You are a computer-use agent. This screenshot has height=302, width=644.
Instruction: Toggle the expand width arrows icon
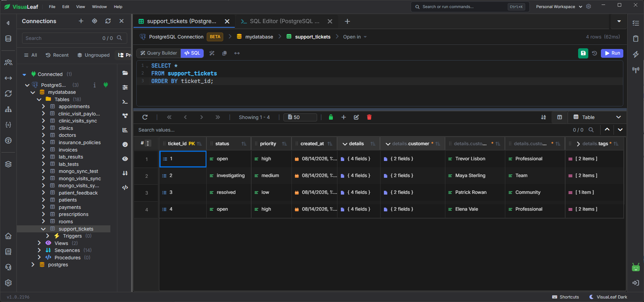pyautogui.click(x=237, y=53)
